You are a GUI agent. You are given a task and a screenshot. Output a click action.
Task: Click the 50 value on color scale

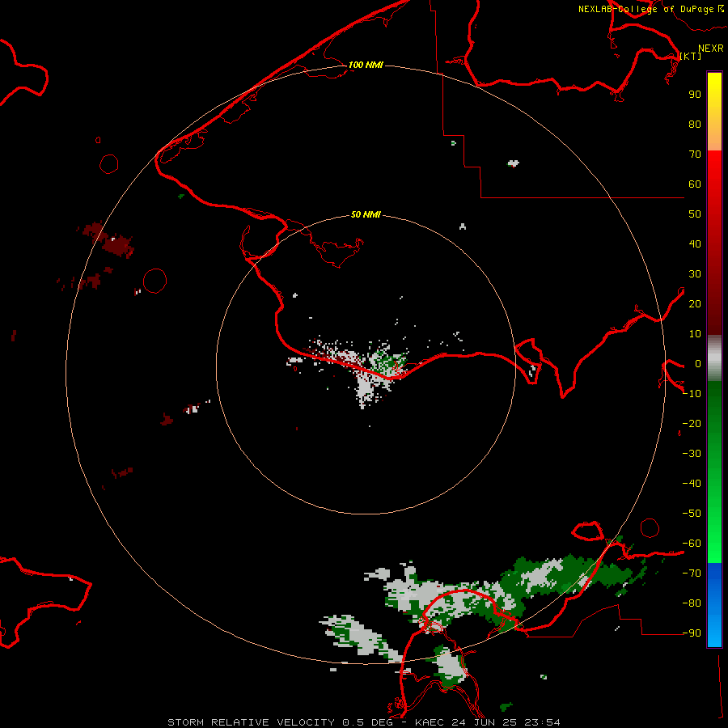[695, 214]
